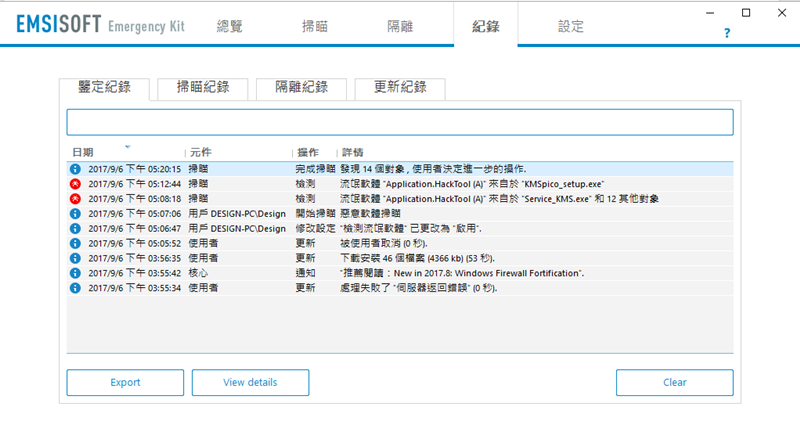800x435 pixels.
Task: Click the info icon on the 05:06:47 row
Action: 75,228
